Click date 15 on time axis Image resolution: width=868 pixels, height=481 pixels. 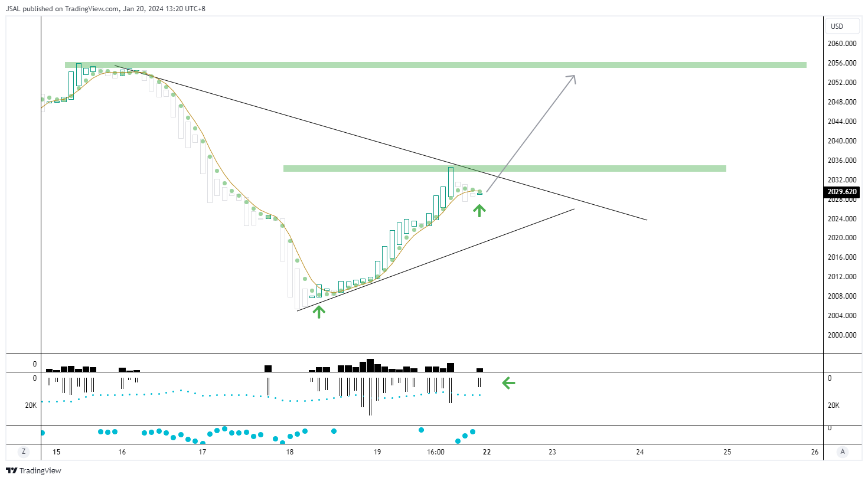pyautogui.click(x=57, y=452)
